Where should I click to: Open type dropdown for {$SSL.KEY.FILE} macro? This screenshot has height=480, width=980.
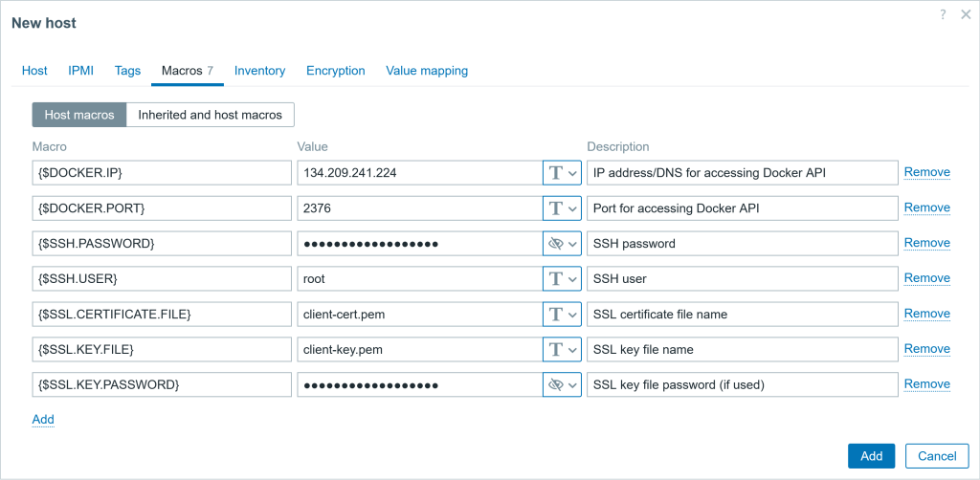click(x=562, y=349)
